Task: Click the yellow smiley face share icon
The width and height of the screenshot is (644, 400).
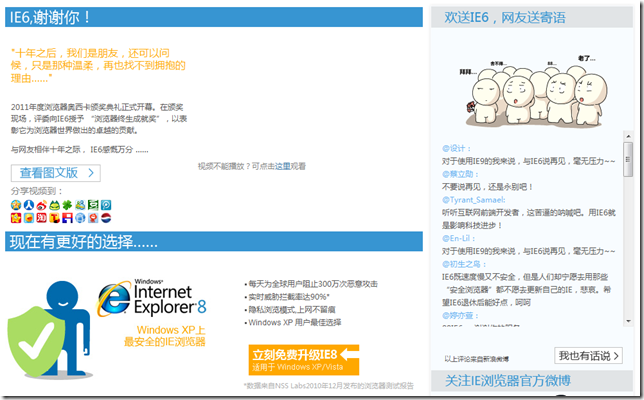Action: click(x=29, y=218)
